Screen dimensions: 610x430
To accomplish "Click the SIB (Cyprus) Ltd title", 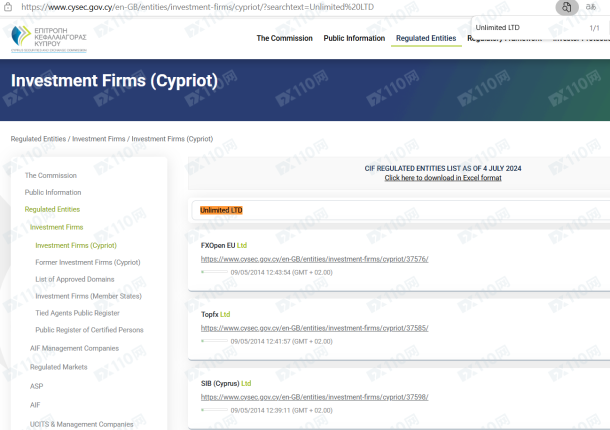I will pos(226,384).
